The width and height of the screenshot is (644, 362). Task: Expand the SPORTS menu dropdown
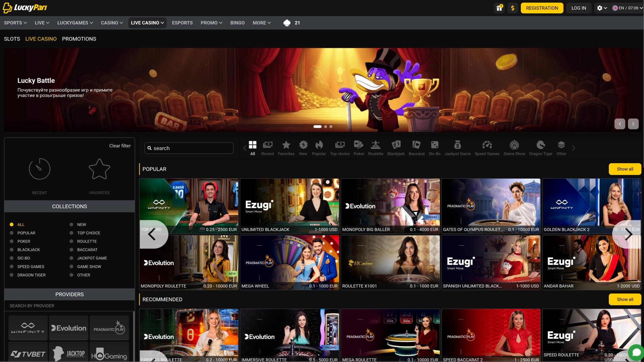(x=15, y=23)
